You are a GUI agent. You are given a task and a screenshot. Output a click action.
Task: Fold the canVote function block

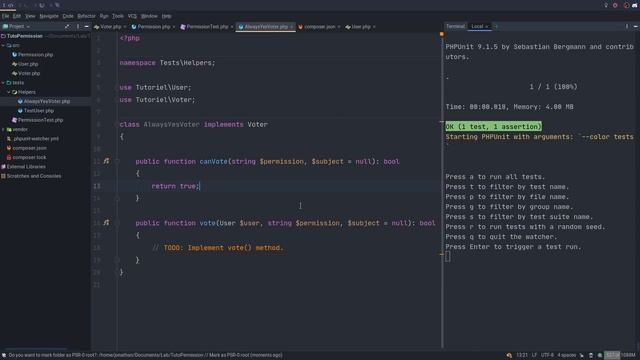pos(117,162)
